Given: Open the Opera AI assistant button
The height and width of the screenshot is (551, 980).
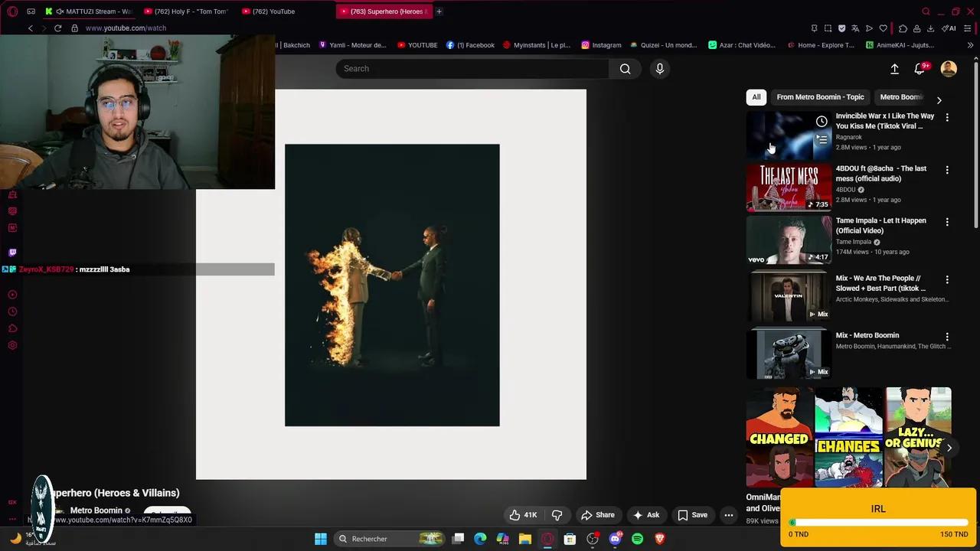Looking at the screenshot, I should point(949,28).
